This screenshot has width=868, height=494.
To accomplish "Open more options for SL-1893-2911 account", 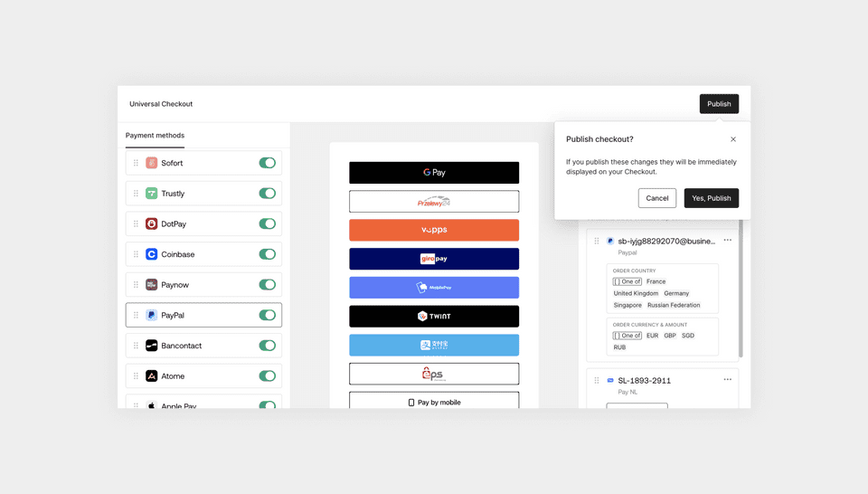I will tap(727, 379).
